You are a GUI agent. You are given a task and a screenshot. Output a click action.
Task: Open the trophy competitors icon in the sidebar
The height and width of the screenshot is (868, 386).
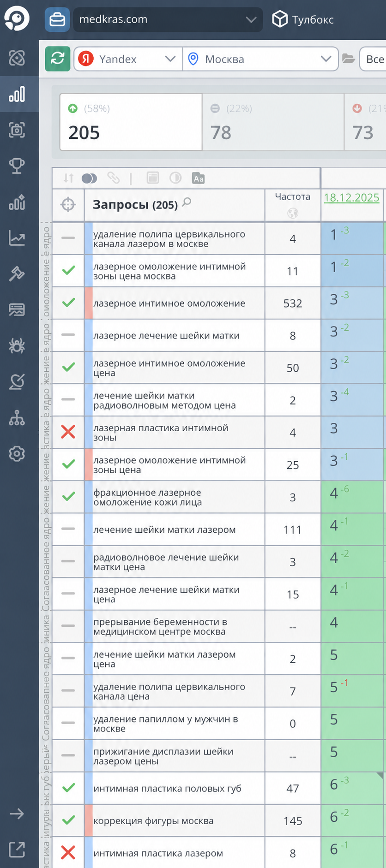17,165
